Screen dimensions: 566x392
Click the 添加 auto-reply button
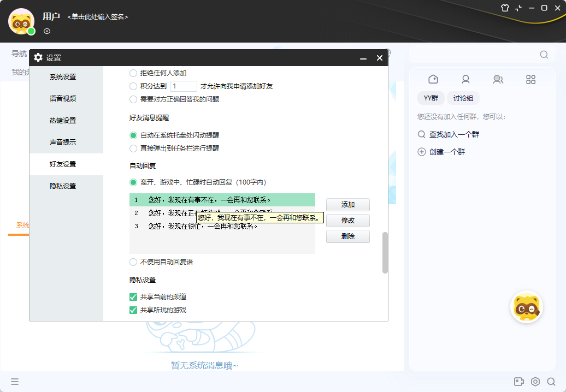pyautogui.click(x=348, y=205)
